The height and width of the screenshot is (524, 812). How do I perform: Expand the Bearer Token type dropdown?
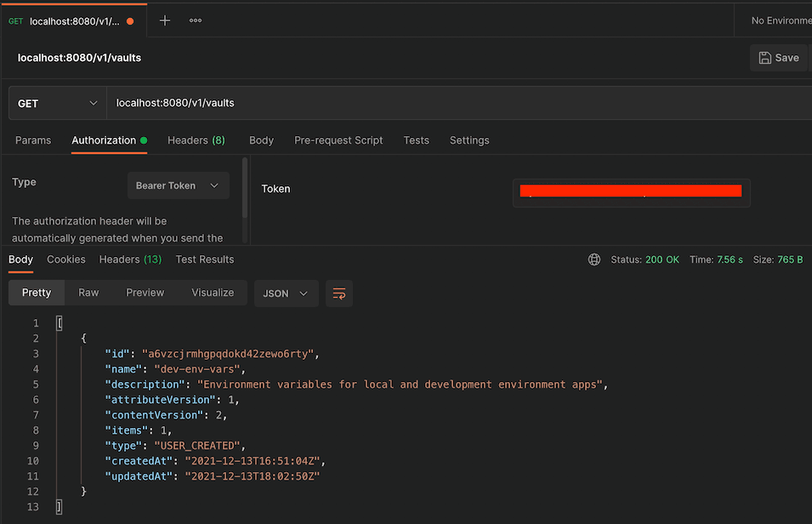pos(179,185)
